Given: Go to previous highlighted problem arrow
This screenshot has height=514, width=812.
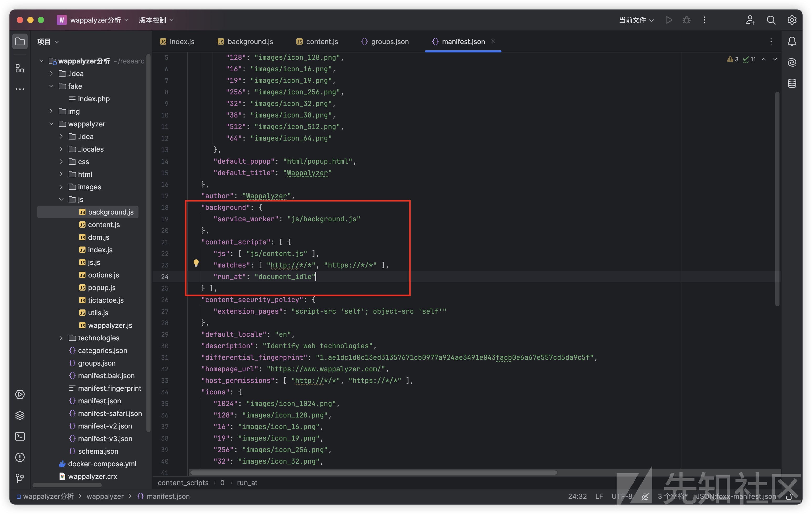Looking at the screenshot, I should (763, 59).
